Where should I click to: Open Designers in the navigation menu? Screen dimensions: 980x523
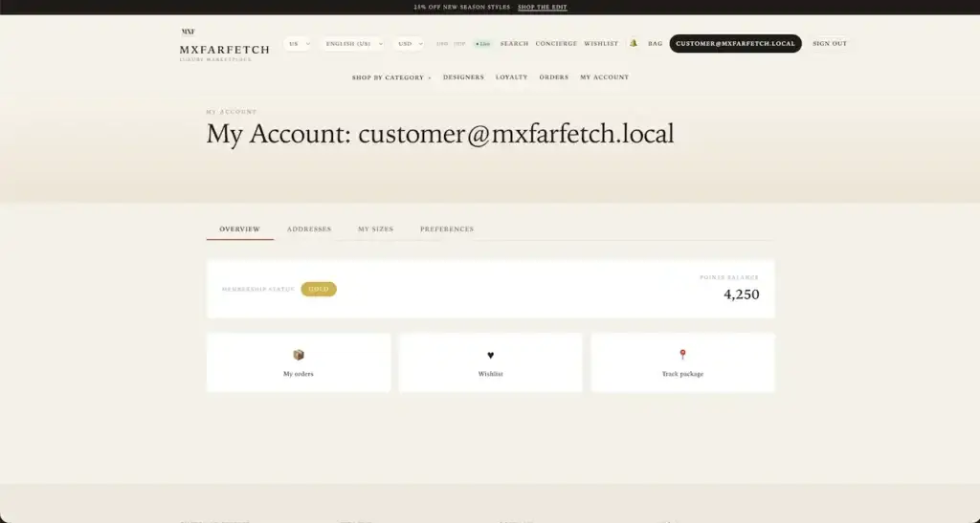[464, 77]
